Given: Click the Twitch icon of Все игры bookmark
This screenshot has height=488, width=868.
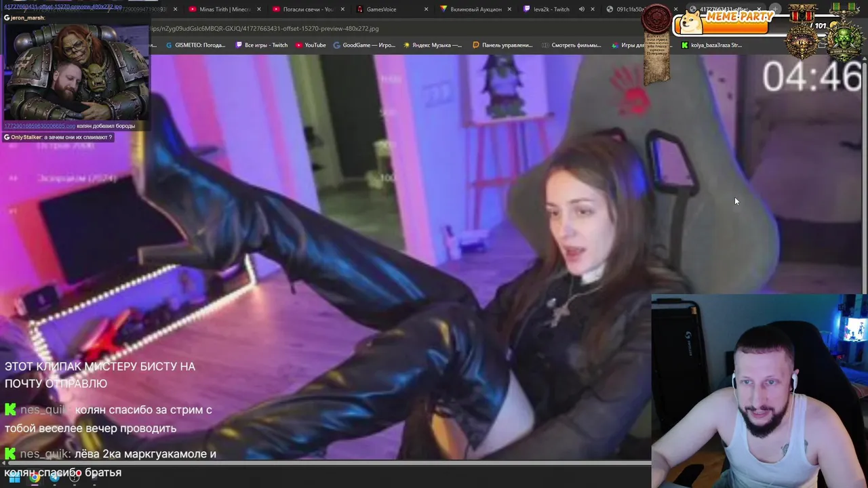Looking at the screenshot, I should point(239,45).
